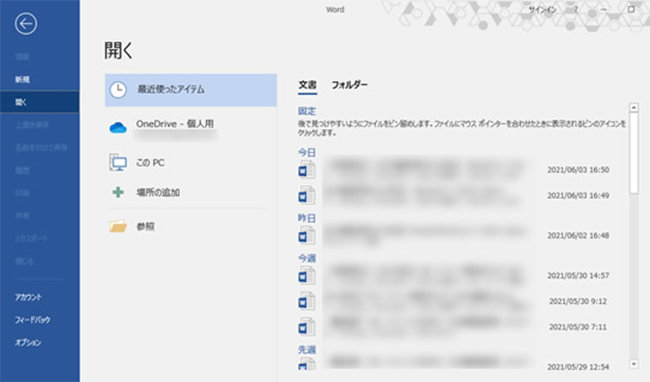Click Word file icon dated 2021/05/30 7:11
Viewport: 650px width, 382px height.
(x=307, y=327)
